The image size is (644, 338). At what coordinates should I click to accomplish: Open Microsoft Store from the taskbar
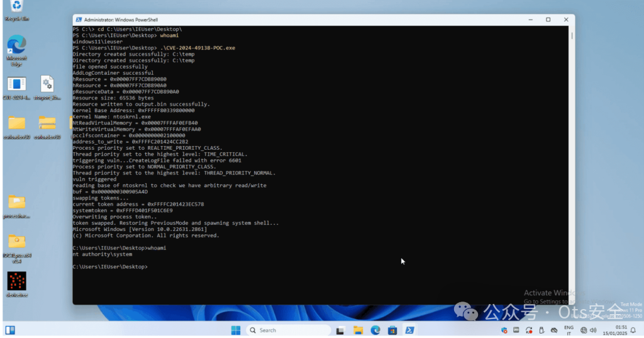coord(392,330)
